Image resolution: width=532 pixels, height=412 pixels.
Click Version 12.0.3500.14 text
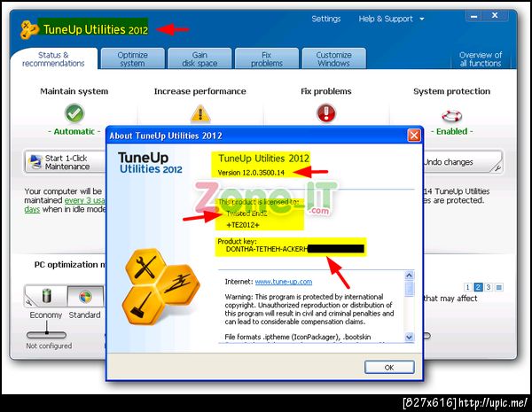[251, 173]
